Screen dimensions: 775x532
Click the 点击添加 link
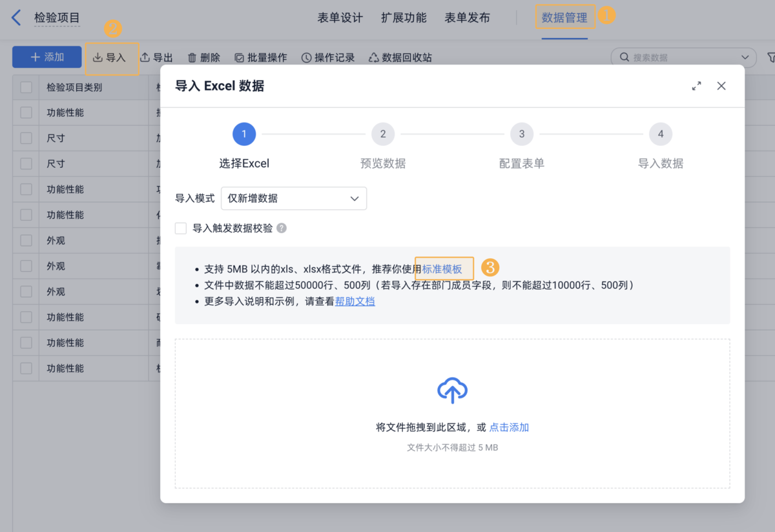509,427
